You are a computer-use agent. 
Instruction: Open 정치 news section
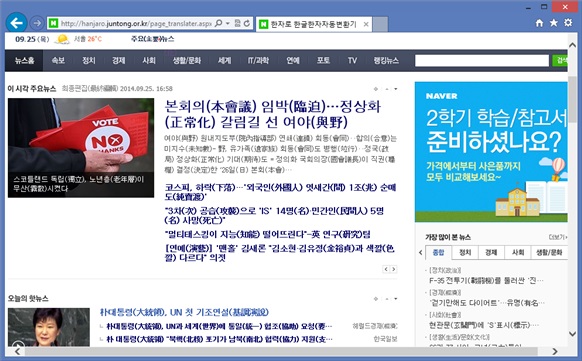click(89, 60)
